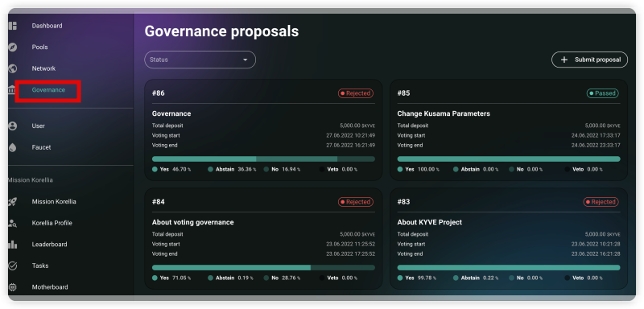This screenshot has width=644, height=309.
Task: Click the Governance proposals page title
Action: point(222,31)
